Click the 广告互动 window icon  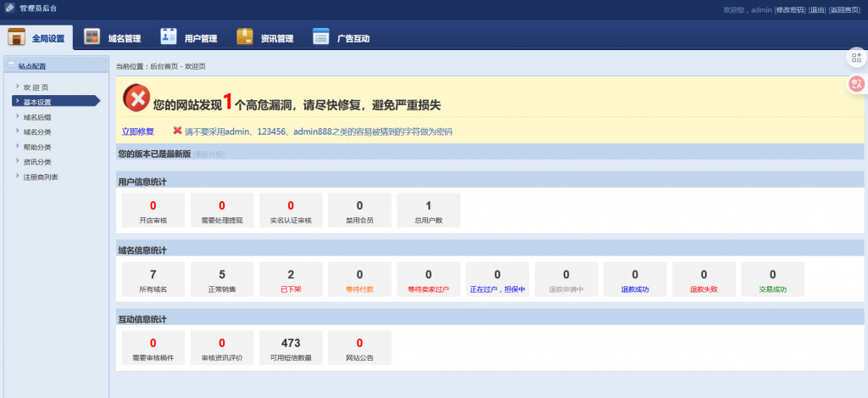point(321,36)
